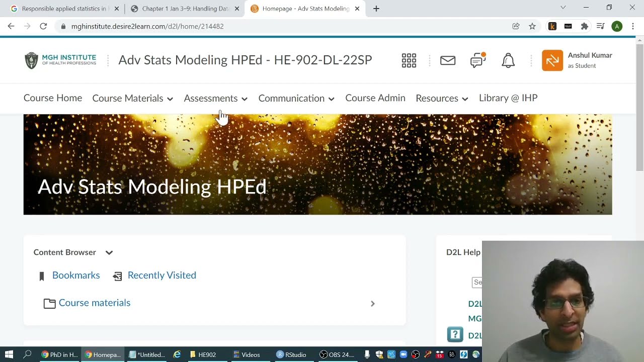Viewport: 644px width, 362px height.
Task: Open Library @ IHP link
Action: pos(508,98)
